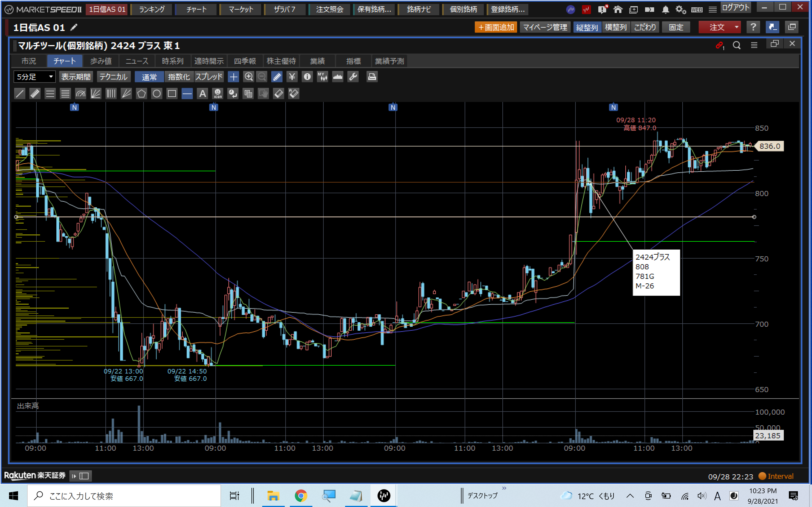
Task: Select the text annotation tool (A)
Action: (x=202, y=94)
